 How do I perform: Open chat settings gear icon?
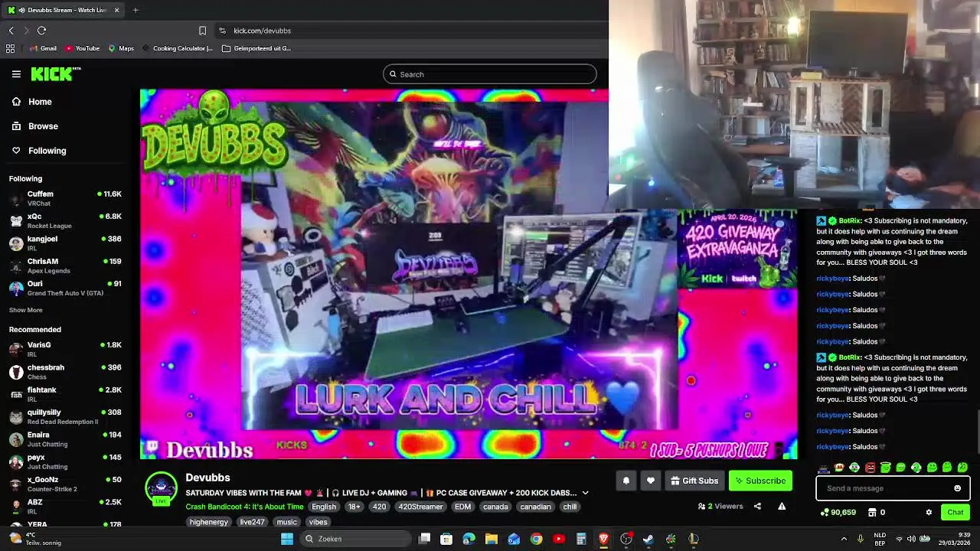click(x=929, y=512)
